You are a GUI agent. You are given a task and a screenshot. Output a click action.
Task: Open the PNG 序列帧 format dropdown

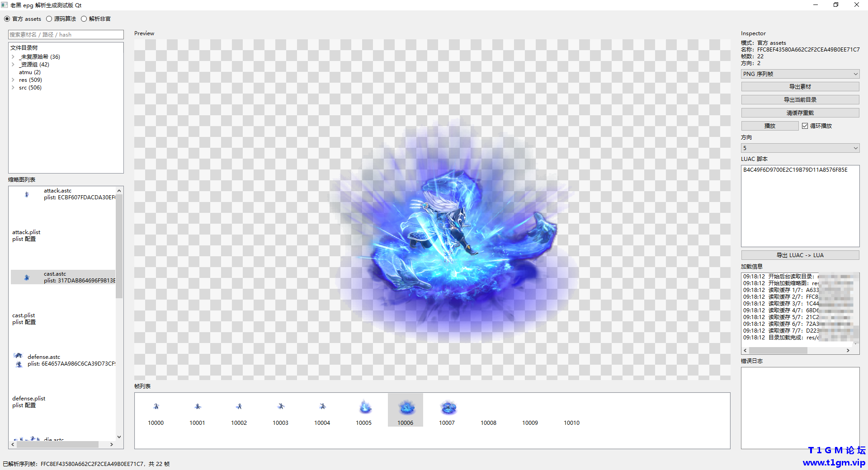click(800, 74)
